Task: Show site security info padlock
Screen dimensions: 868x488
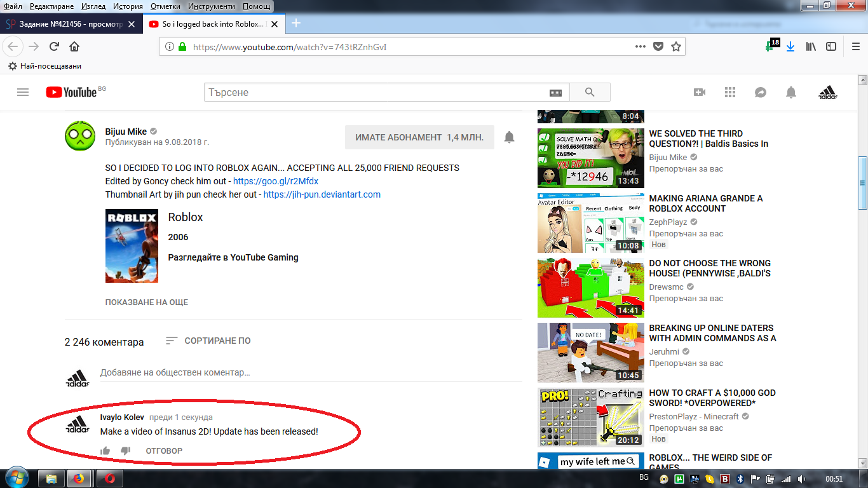Action: pos(182,46)
